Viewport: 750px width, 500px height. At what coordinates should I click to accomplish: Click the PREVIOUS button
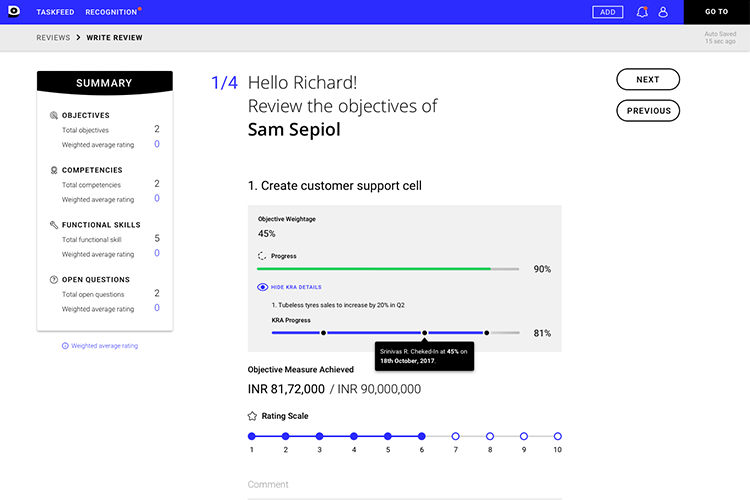click(648, 111)
